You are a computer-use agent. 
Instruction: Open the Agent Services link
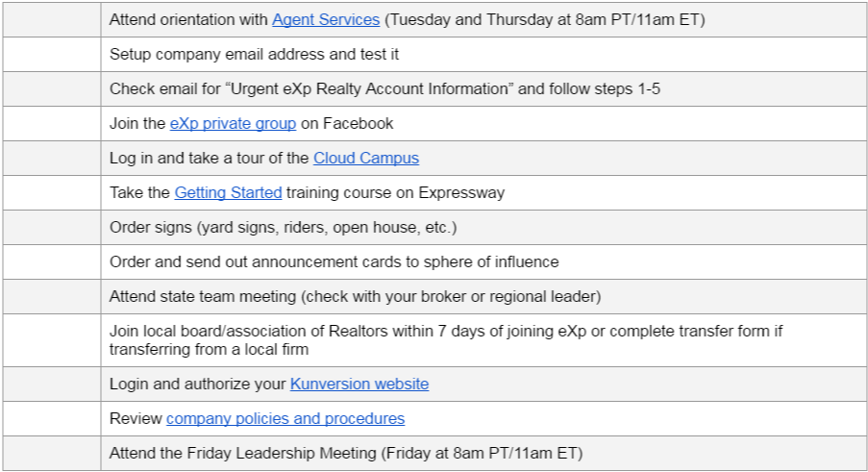tap(326, 19)
